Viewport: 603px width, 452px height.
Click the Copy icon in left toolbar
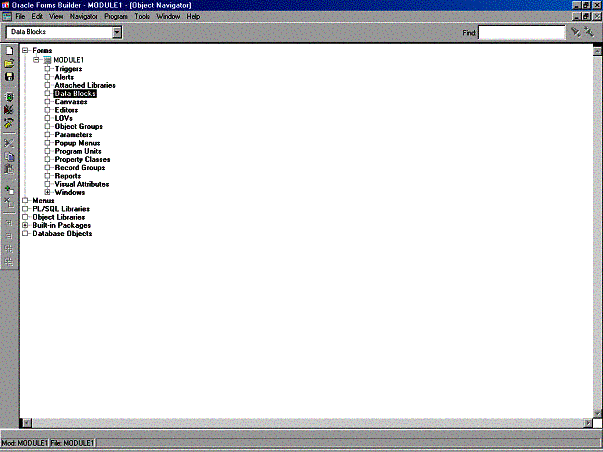click(9, 156)
